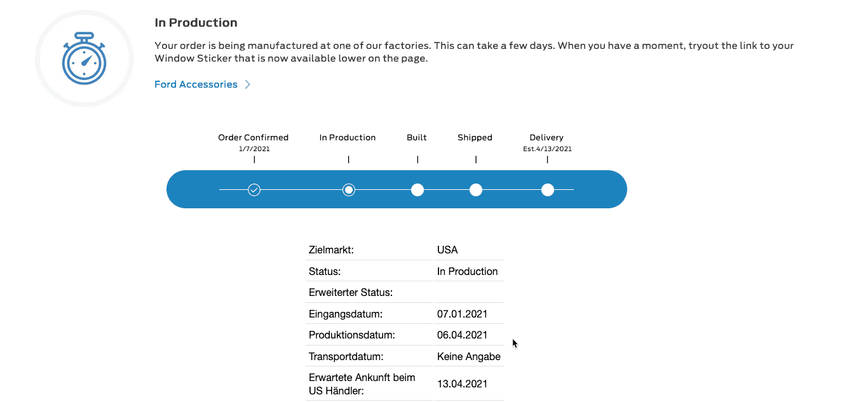Click the Shipped step label
The width and height of the screenshot is (868, 402).
(x=475, y=137)
